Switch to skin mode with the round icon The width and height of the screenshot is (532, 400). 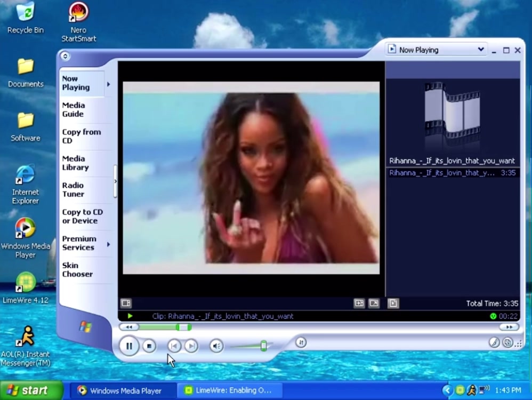point(507,342)
